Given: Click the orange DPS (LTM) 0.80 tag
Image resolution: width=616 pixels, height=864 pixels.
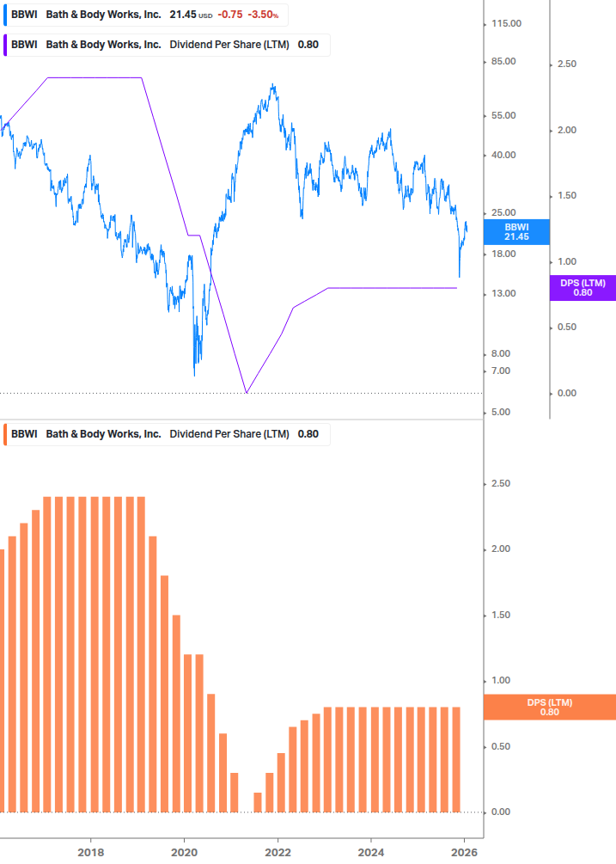Looking at the screenshot, I should pyautogui.click(x=550, y=707).
